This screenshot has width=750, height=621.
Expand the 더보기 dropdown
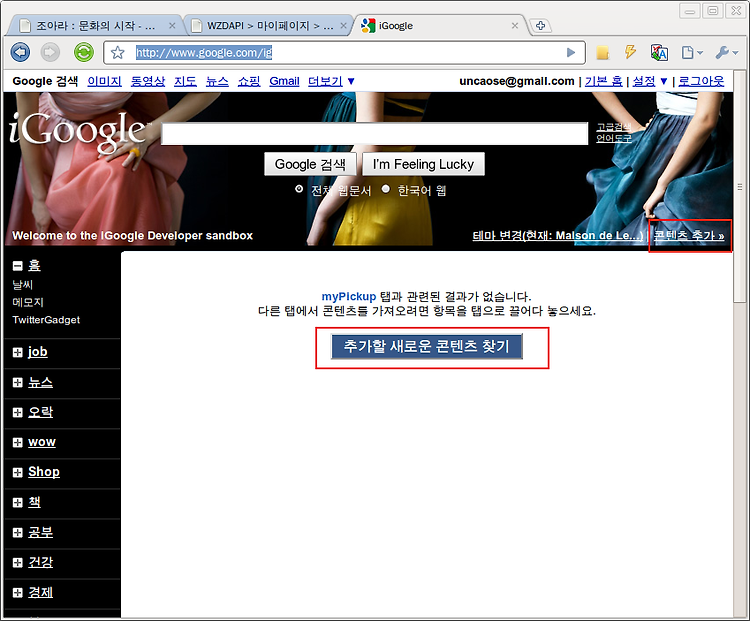click(331, 81)
